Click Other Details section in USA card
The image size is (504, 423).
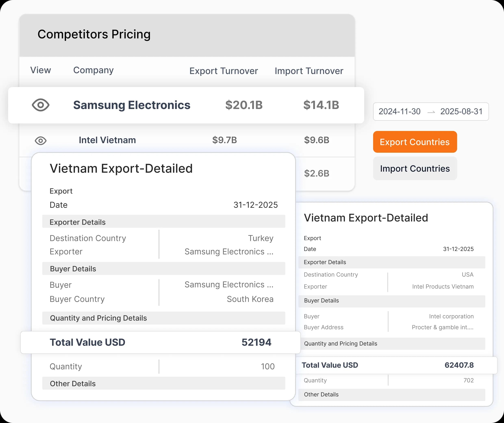[x=392, y=395]
